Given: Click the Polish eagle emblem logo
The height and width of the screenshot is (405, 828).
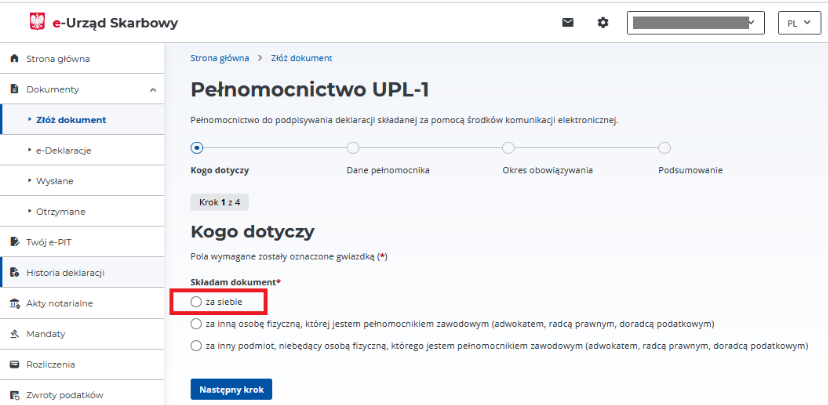Looking at the screenshot, I should (38, 22).
